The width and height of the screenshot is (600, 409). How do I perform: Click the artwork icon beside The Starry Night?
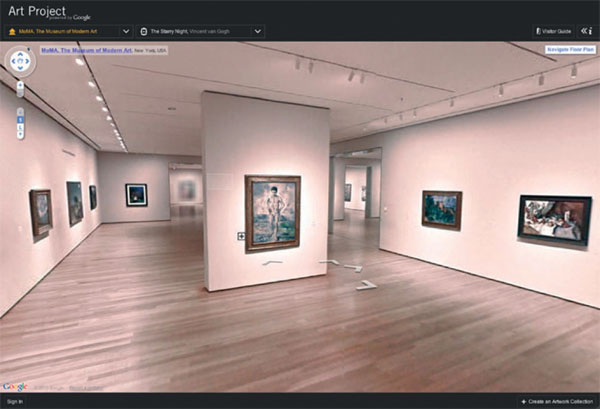(144, 31)
